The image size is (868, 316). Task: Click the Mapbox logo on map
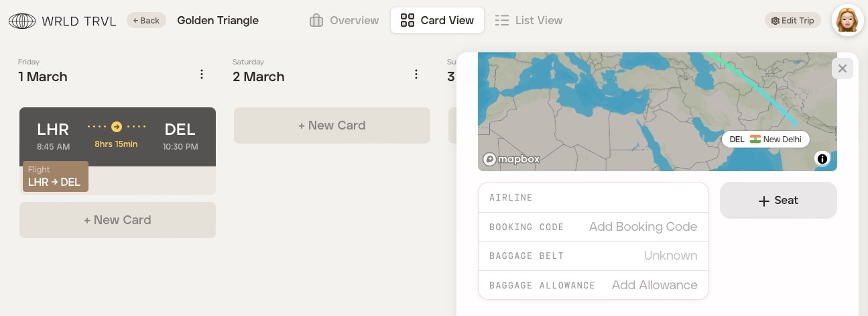pyautogui.click(x=511, y=159)
